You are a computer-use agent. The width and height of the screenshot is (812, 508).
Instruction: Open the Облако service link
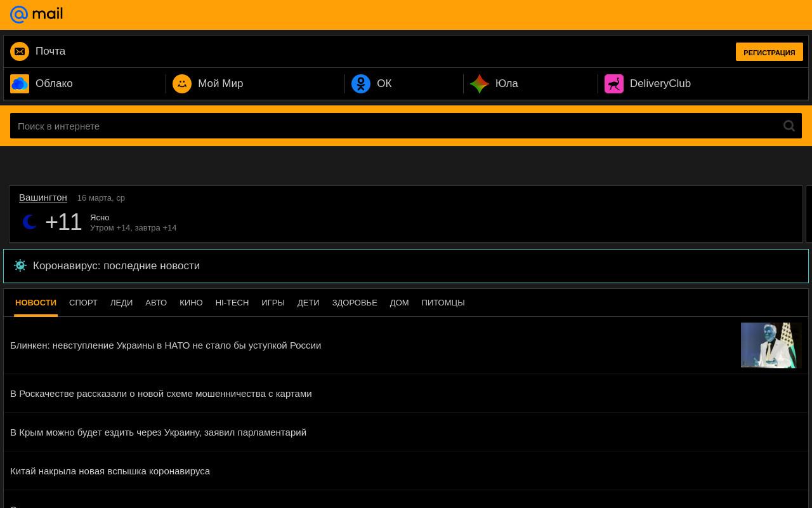54,84
